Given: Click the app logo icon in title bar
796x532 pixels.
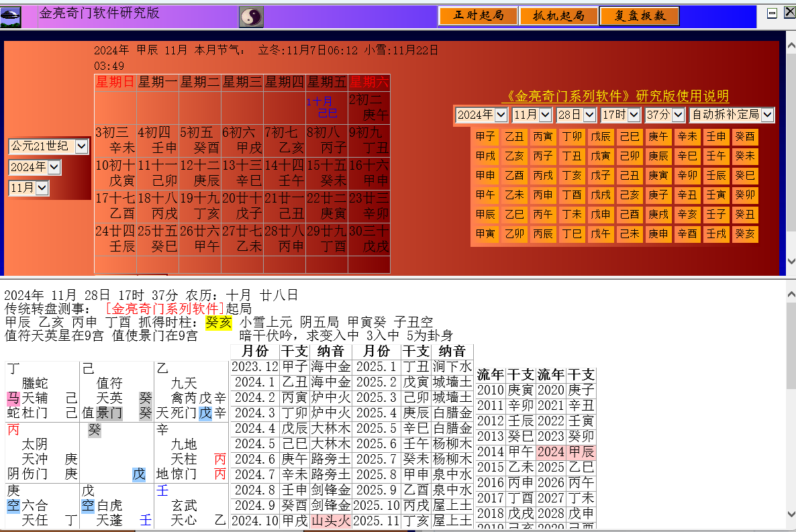Looking at the screenshot, I should [11, 16].
